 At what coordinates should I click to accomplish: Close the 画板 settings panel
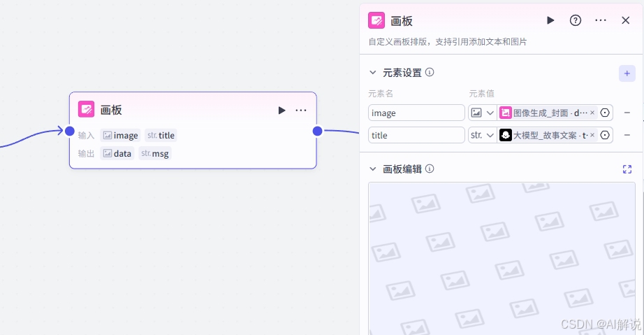tap(626, 20)
